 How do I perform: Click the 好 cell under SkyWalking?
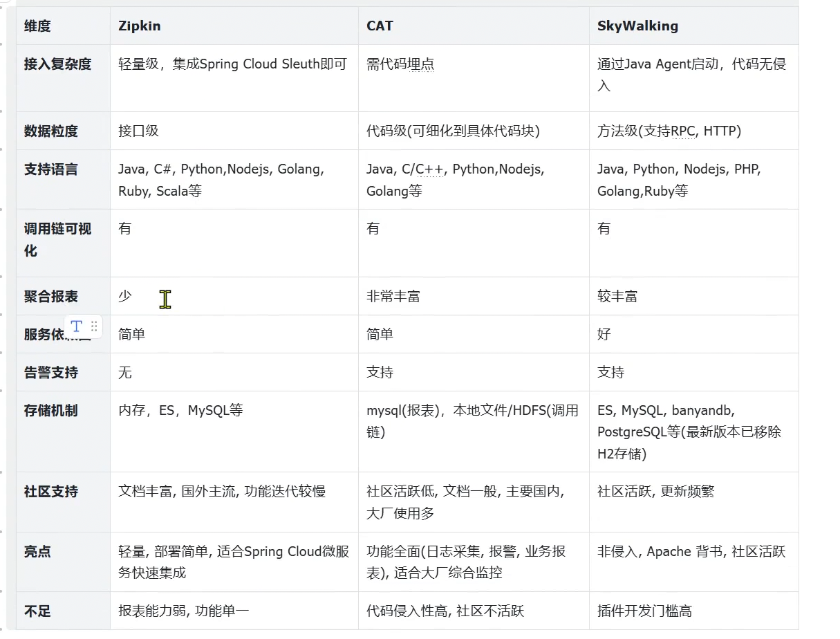click(x=694, y=334)
